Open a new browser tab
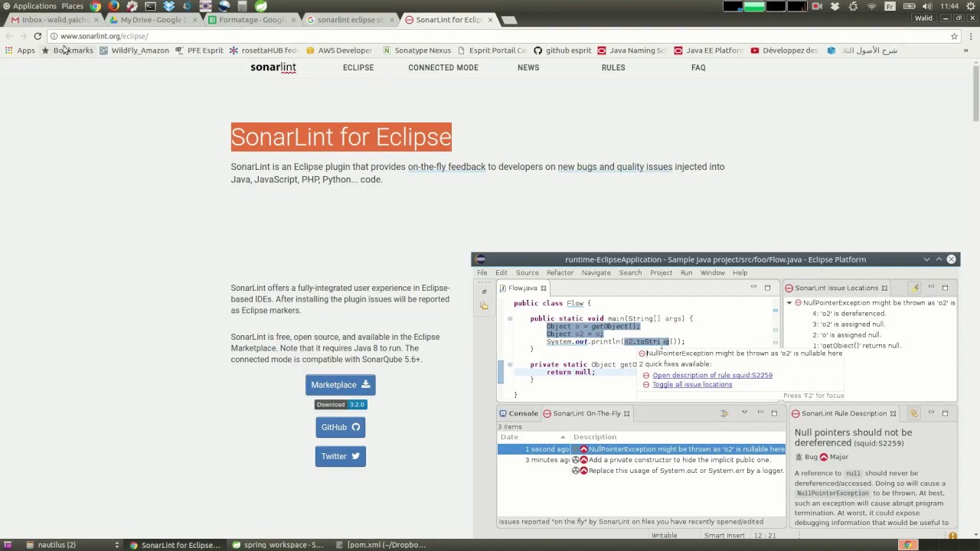The width and height of the screenshot is (980, 551). 509,20
